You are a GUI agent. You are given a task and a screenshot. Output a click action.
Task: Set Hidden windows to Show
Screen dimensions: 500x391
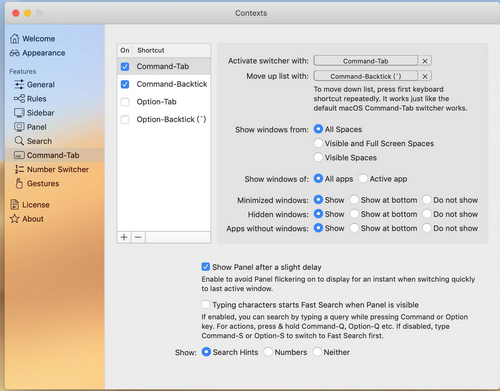(318, 214)
